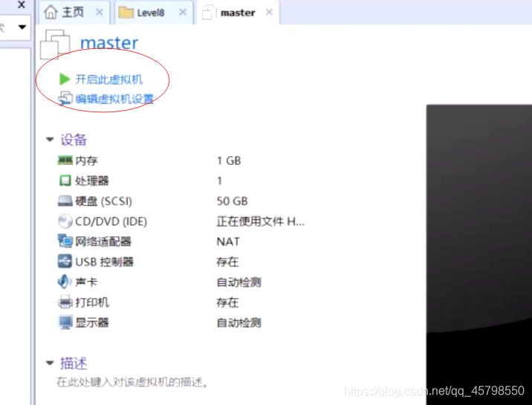Click the 显示器 label
Viewport: 532px width, 405px height.
[92, 323]
